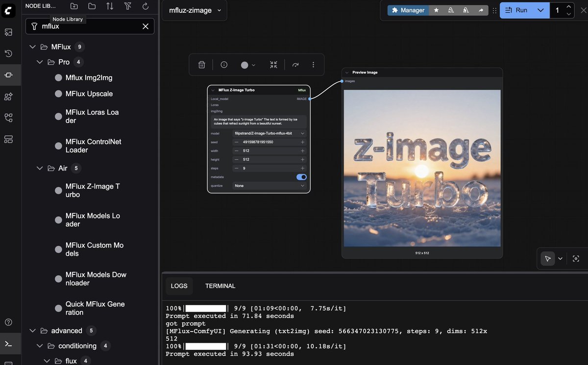Image resolution: width=588 pixels, height=365 pixels.
Task: Open the workflows sidebar icon
Action: click(9, 118)
